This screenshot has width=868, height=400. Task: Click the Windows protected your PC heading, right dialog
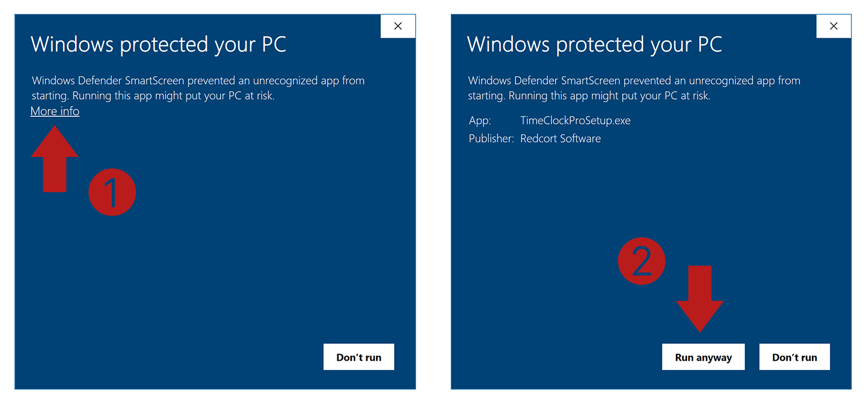point(594,44)
